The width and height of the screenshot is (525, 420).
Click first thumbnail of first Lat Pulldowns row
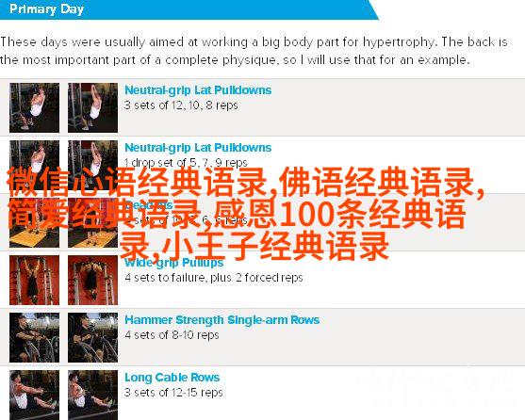(x=35, y=107)
